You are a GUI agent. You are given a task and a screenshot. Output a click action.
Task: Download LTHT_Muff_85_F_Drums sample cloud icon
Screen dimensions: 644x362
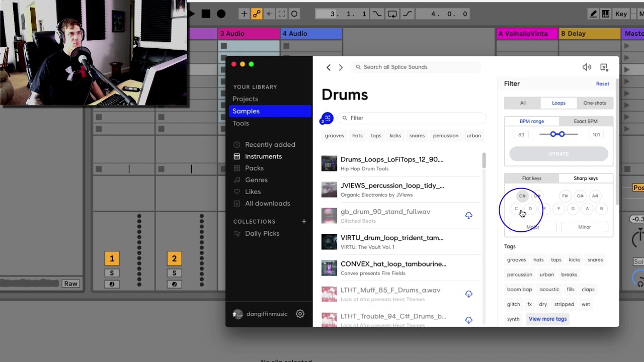point(468,294)
